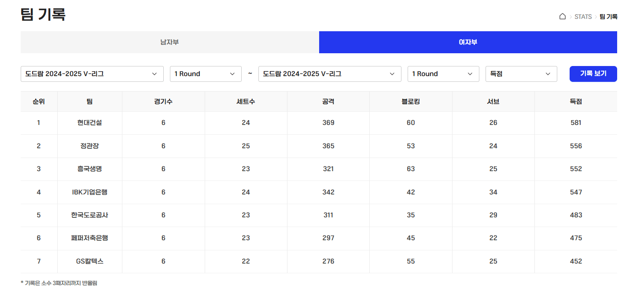The image size is (644, 290).
Task: Expand the starting round dropdown before the tilde
Action: (x=206, y=74)
